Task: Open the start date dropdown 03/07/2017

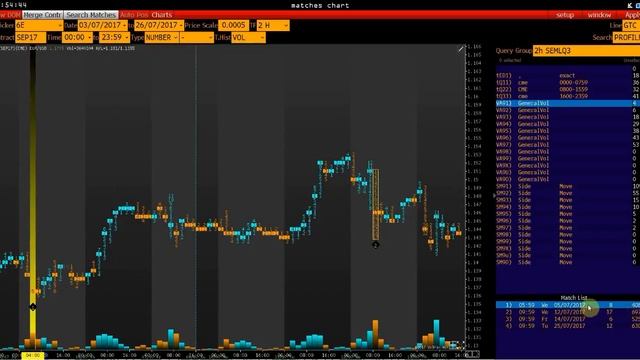Action: pyautogui.click(x=102, y=25)
